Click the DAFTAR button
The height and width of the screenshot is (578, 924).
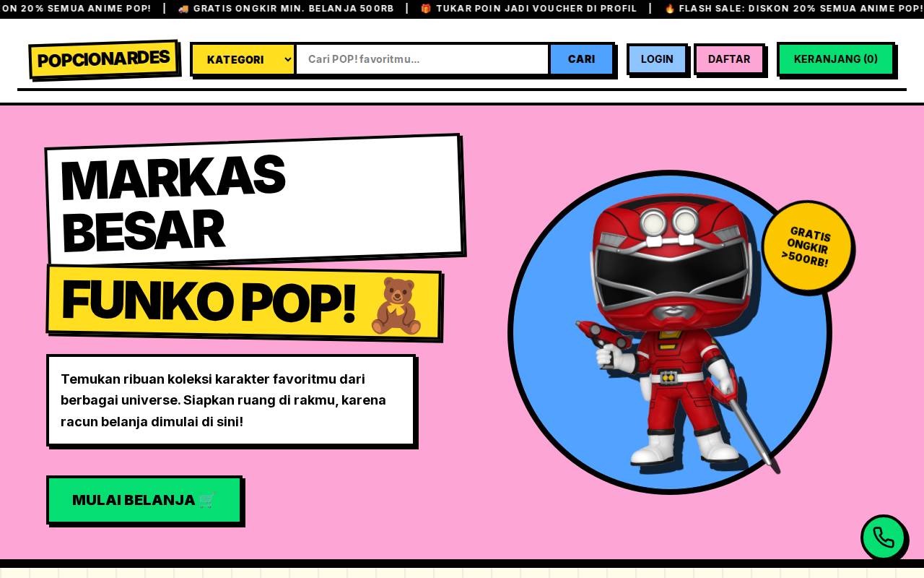click(x=729, y=59)
